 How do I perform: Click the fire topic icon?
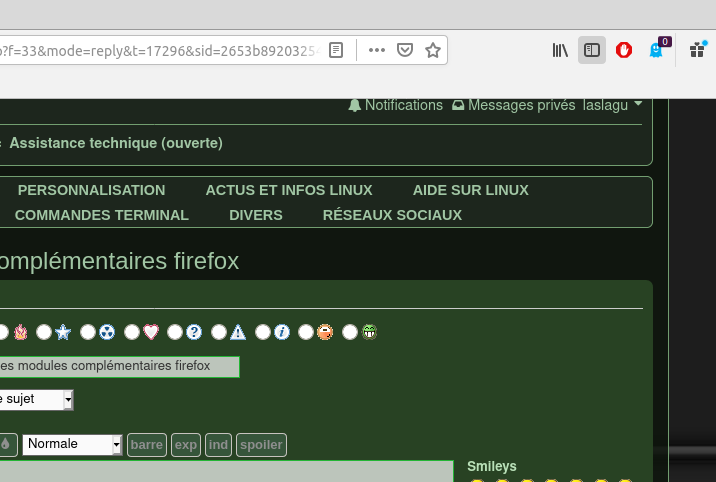pos(21,332)
